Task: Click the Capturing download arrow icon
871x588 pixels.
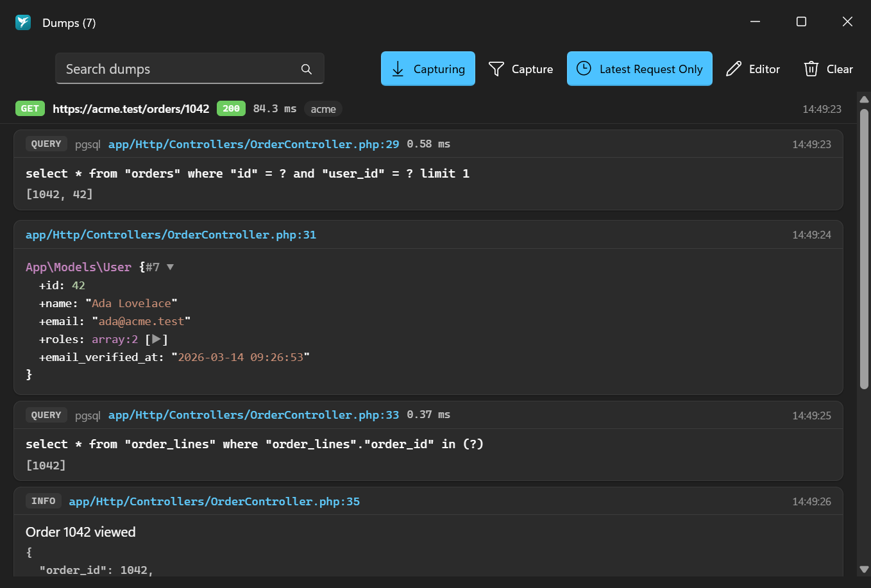Action: pyautogui.click(x=398, y=69)
